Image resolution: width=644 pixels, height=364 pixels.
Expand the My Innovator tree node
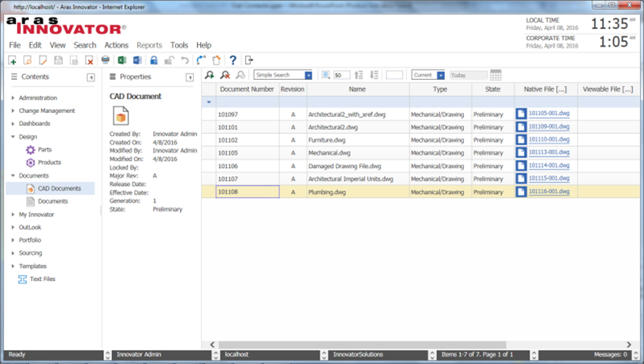pyautogui.click(x=13, y=215)
